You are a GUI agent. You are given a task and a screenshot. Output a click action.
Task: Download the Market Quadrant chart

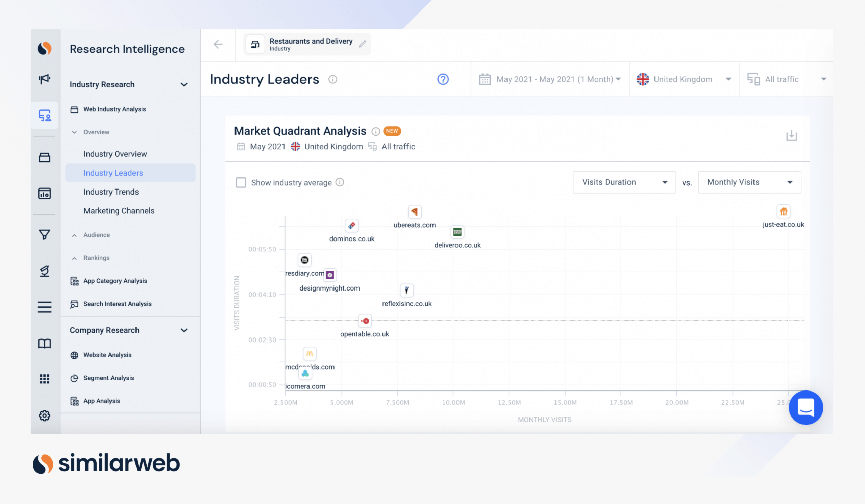coord(791,135)
